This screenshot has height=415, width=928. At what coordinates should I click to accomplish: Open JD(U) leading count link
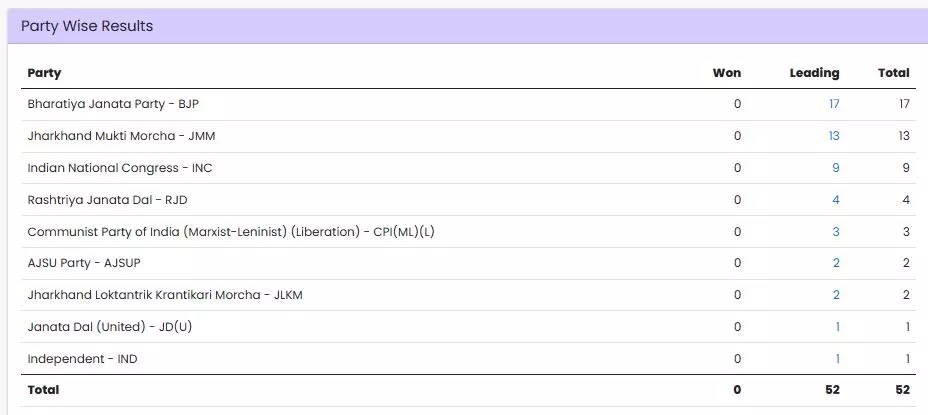pyautogui.click(x=837, y=327)
